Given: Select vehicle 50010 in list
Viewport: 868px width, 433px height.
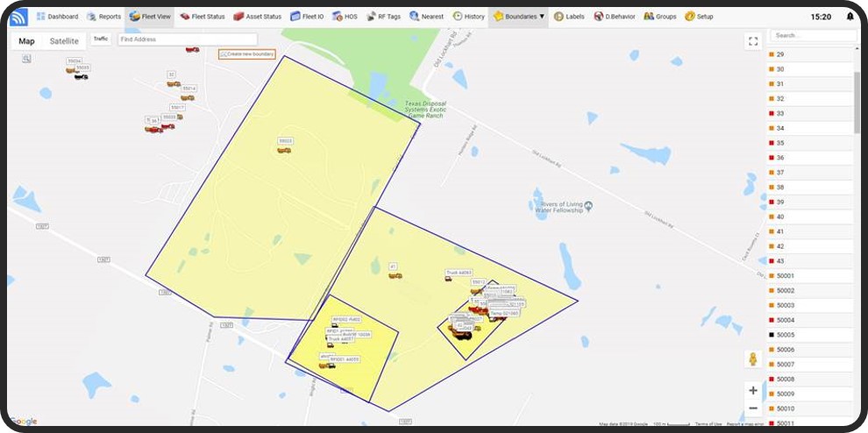Looking at the screenshot, I should 810,408.
